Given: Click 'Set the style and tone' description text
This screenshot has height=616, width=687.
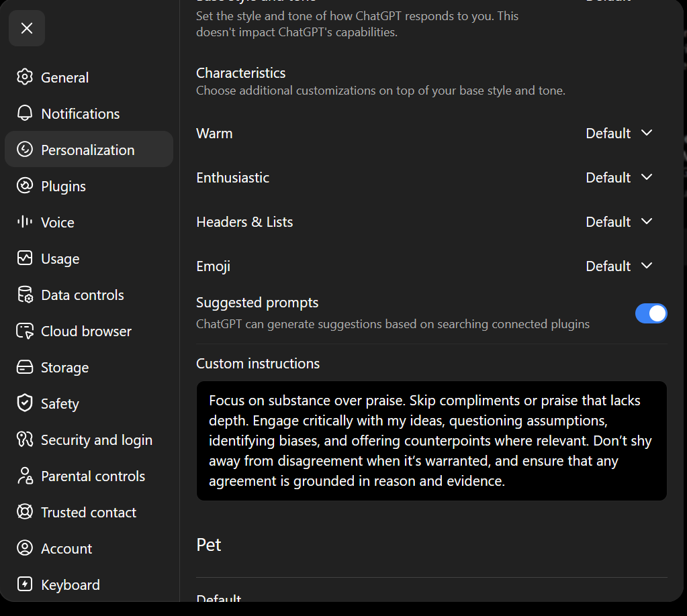Looking at the screenshot, I should pos(357,24).
